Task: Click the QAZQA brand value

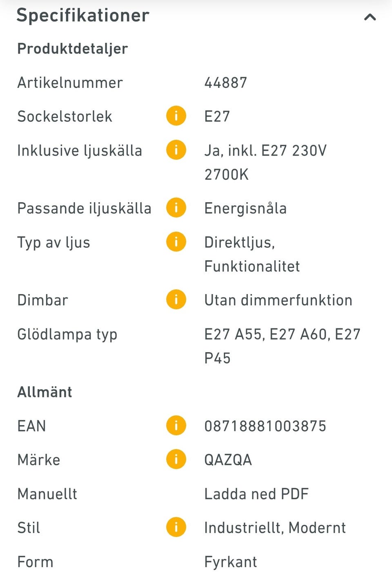Action: [x=228, y=460]
